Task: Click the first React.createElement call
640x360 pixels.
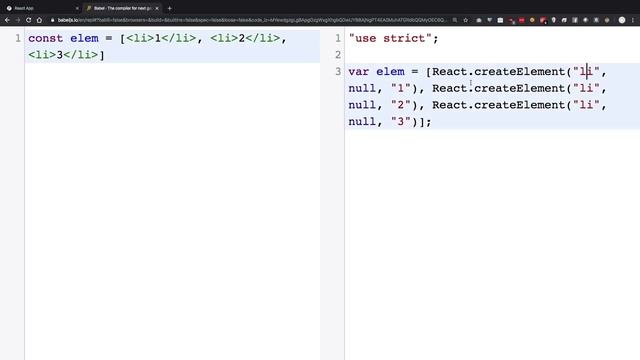Action: [x=498, y=72]
